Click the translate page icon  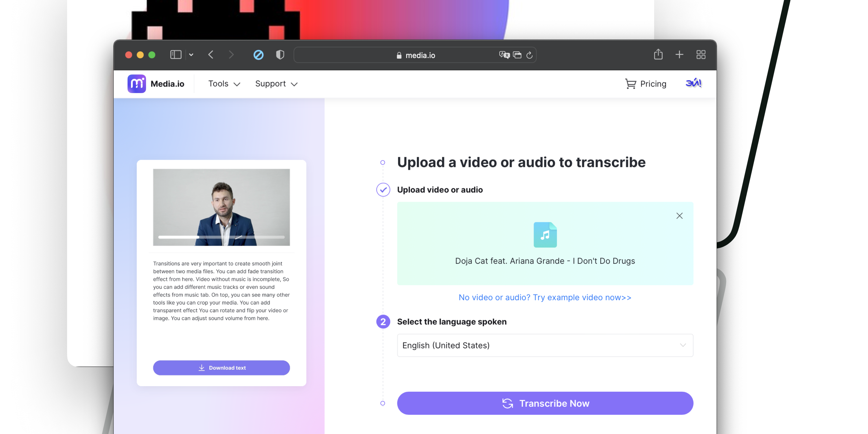pyautogui.click(x=504, y=55)
